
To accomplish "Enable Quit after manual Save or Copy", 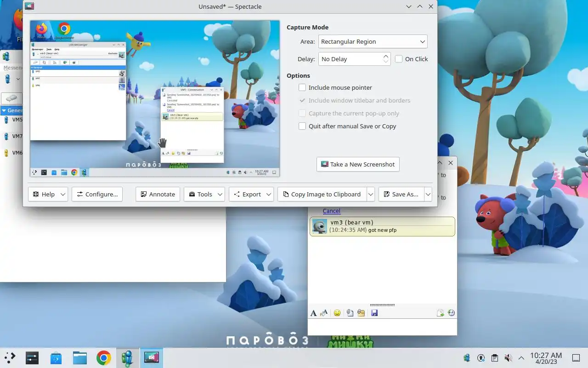I will point(302,126).
